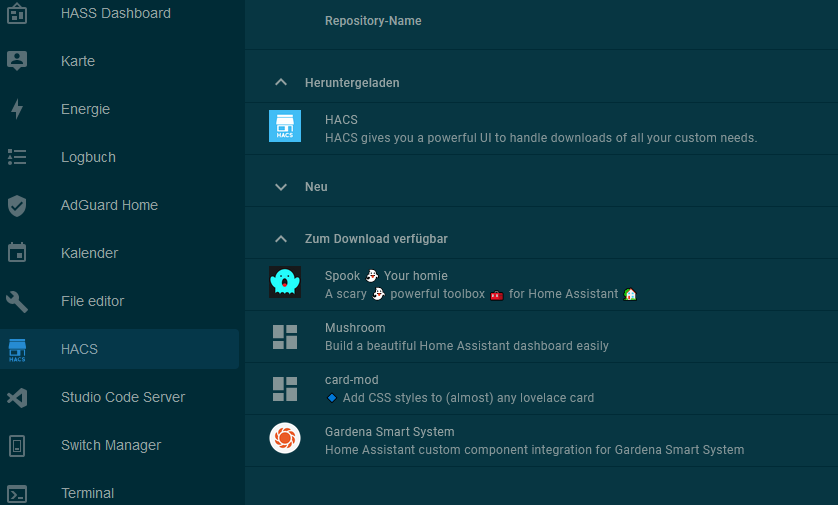Expand the Neu section
Screen dimensions: 838x505
pyautogui.click(x=281, y=187)
